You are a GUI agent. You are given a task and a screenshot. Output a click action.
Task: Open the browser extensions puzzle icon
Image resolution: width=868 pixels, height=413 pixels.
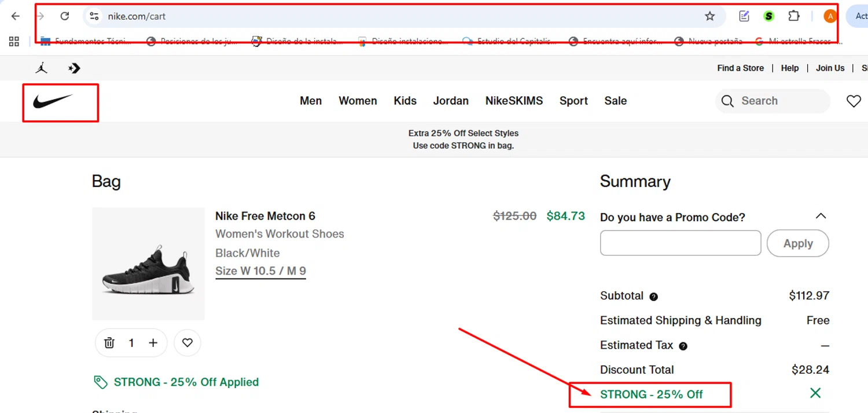tap(794, 16)
